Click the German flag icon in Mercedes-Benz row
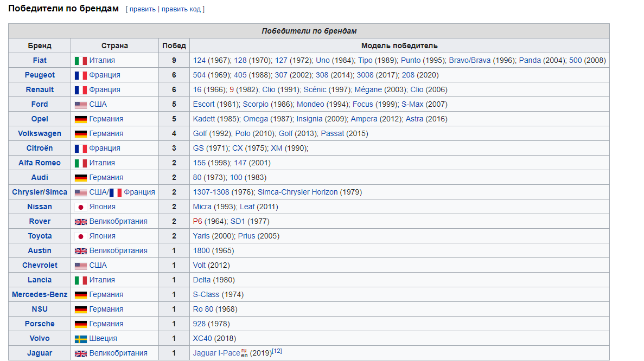 80,294
